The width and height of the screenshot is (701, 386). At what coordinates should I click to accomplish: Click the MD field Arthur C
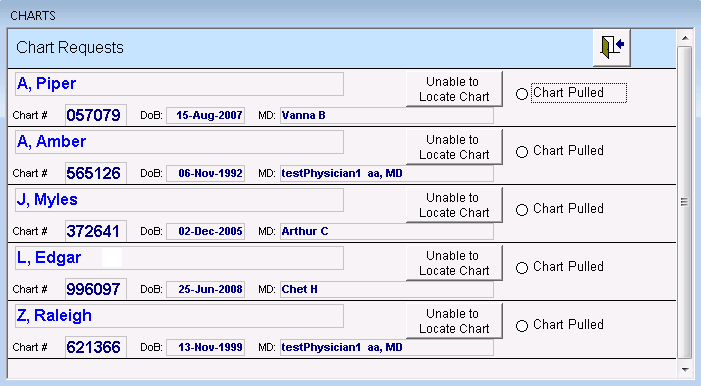coord(387,231)
